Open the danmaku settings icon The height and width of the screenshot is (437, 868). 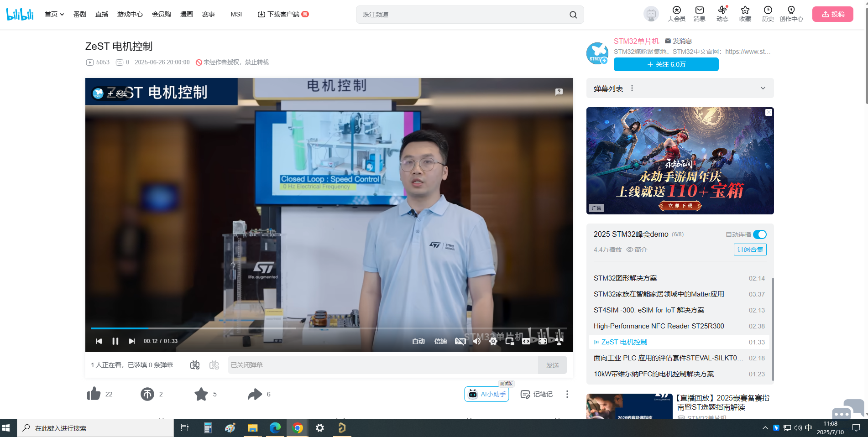214,365
